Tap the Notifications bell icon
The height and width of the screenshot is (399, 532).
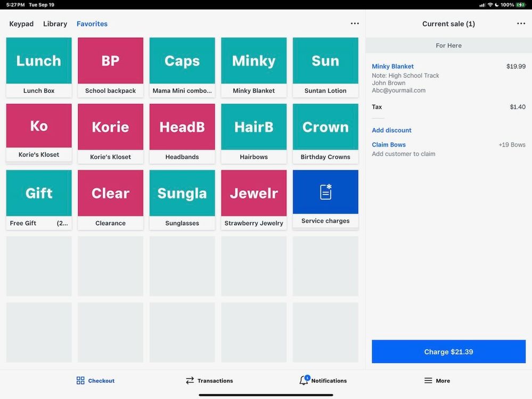(x=304, y=380)
